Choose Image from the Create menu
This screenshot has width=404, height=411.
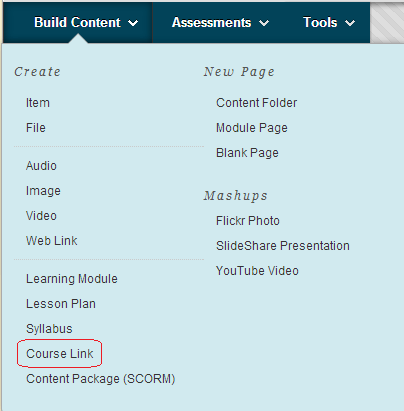point(43,191)
